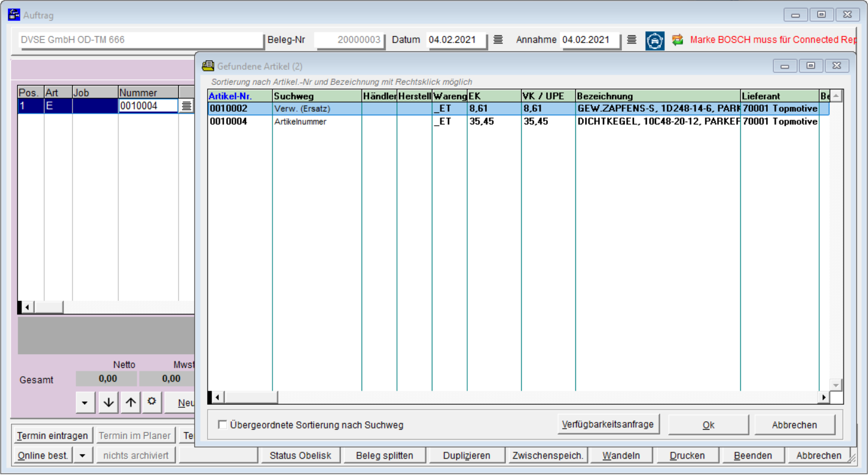Click the Auftrag window title icon

(13, 14)
